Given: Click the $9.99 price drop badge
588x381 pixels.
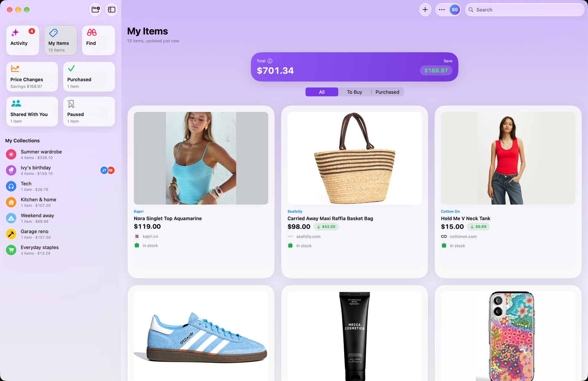Looking at the screenshot, I should point(478,226).
